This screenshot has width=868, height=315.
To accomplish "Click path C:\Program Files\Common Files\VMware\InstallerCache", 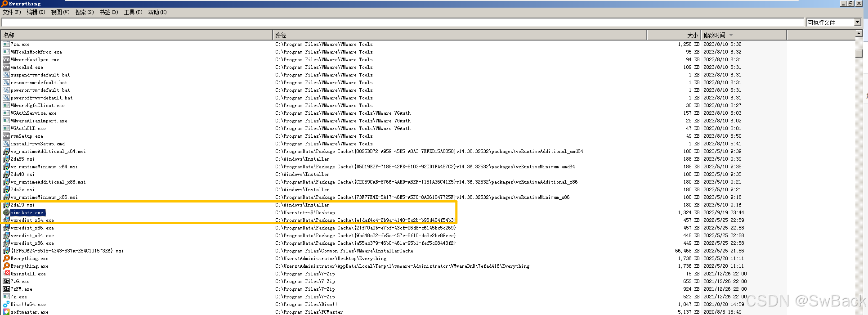I will (344, 251).
